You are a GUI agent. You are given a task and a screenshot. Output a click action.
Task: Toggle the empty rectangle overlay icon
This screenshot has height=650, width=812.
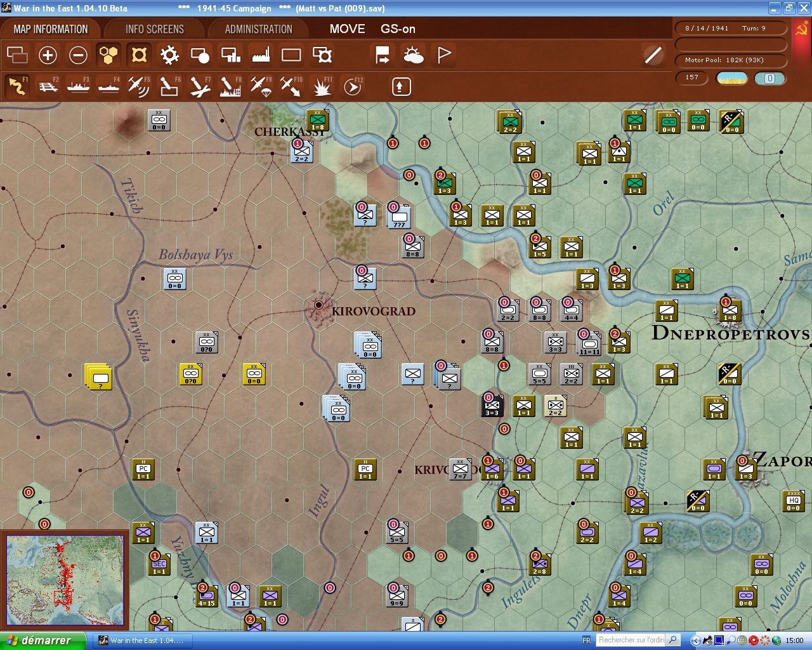click(x=291, y=55)
